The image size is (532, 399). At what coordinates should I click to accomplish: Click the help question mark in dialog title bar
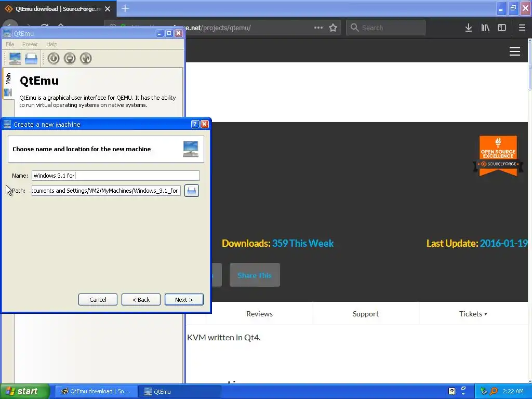click(195, 124)
